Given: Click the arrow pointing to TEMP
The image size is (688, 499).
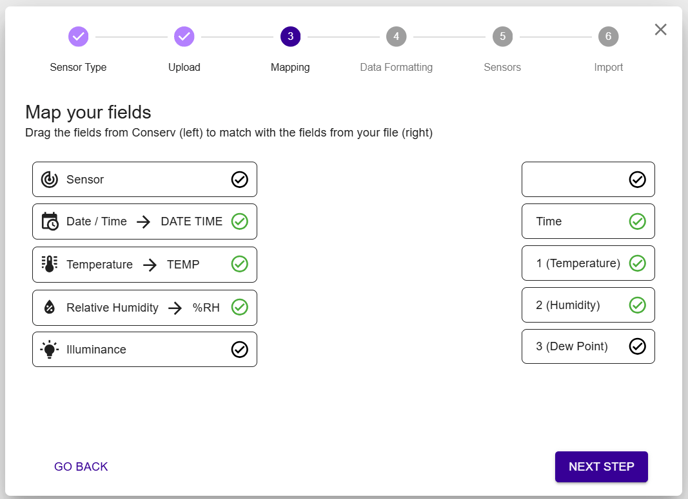Looking at the screenshot, I should coord(149,265).
